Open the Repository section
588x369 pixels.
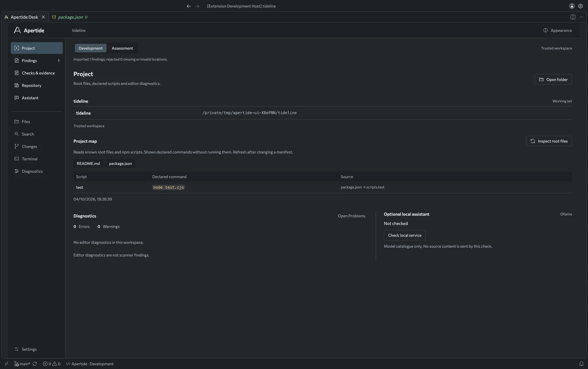coord(37,85)
